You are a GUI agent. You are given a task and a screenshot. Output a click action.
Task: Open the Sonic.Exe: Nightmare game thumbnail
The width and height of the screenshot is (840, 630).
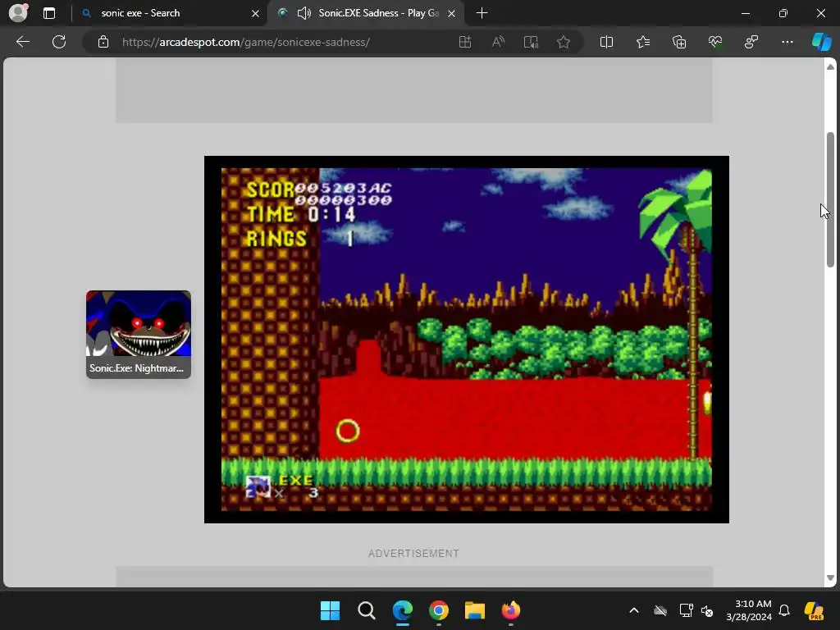138,335
